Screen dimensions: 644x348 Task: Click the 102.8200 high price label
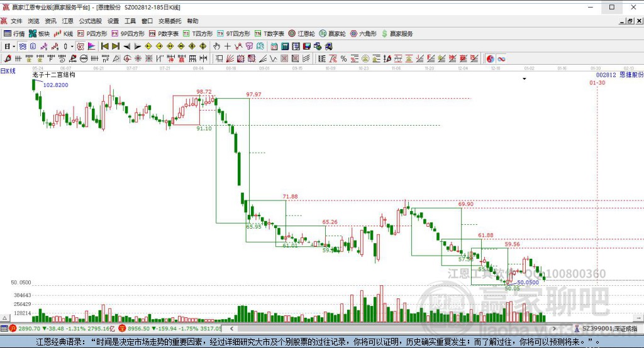pos(55,85)
